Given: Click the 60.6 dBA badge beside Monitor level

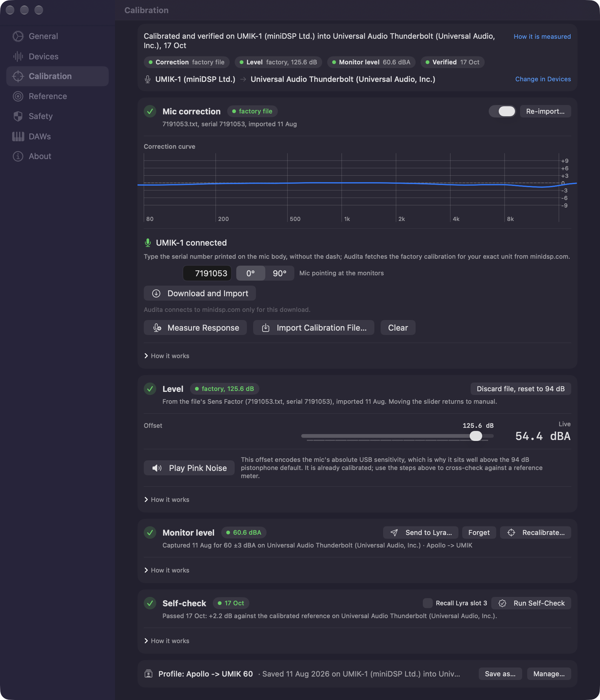Looking at the screenshot, I should 243,532.
